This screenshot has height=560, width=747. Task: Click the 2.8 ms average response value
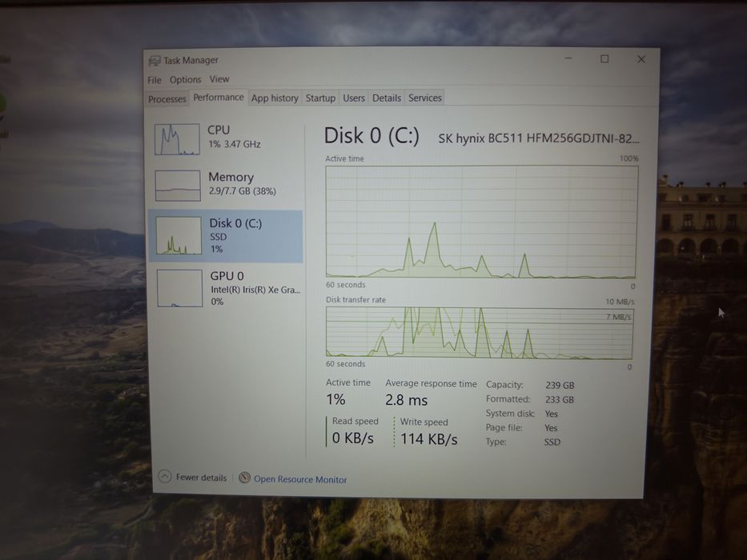[x=407, y=400]
